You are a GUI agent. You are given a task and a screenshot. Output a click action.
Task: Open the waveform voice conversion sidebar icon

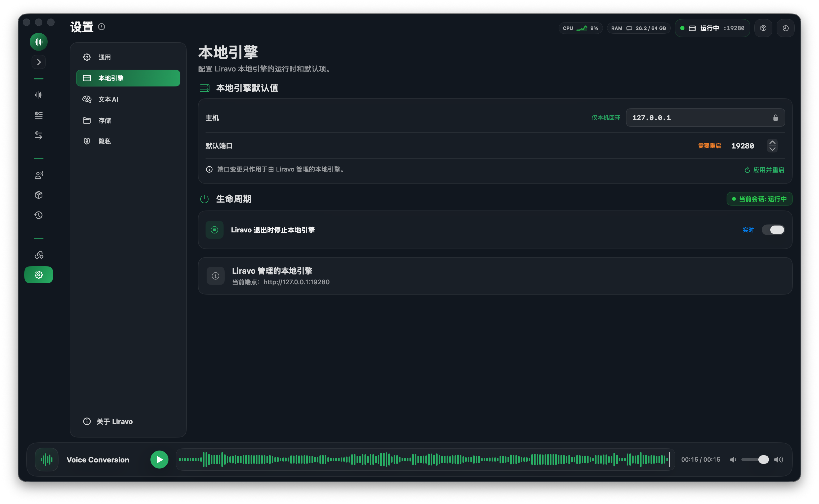tap(39, 95)
